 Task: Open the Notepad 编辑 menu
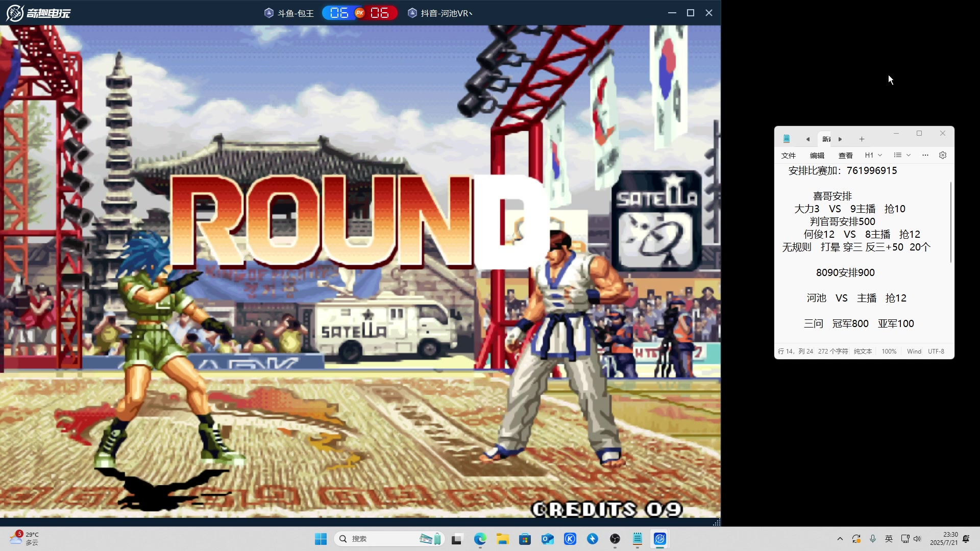817,156
